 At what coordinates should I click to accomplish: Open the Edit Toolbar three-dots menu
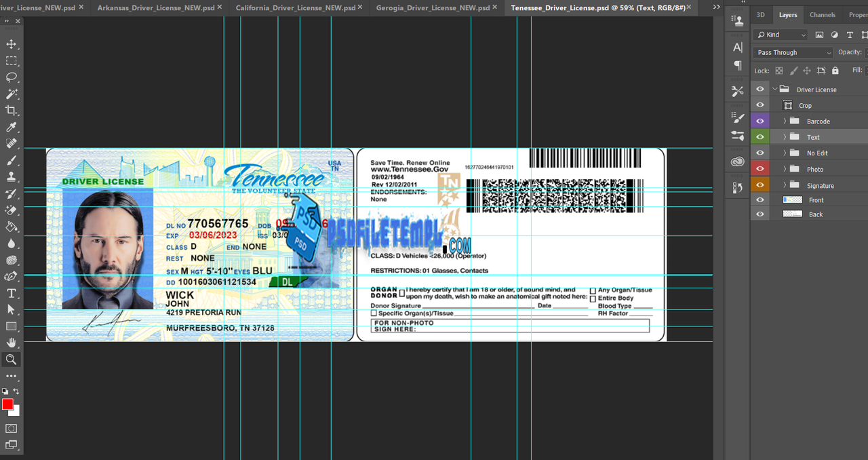(x=12, y=376)
